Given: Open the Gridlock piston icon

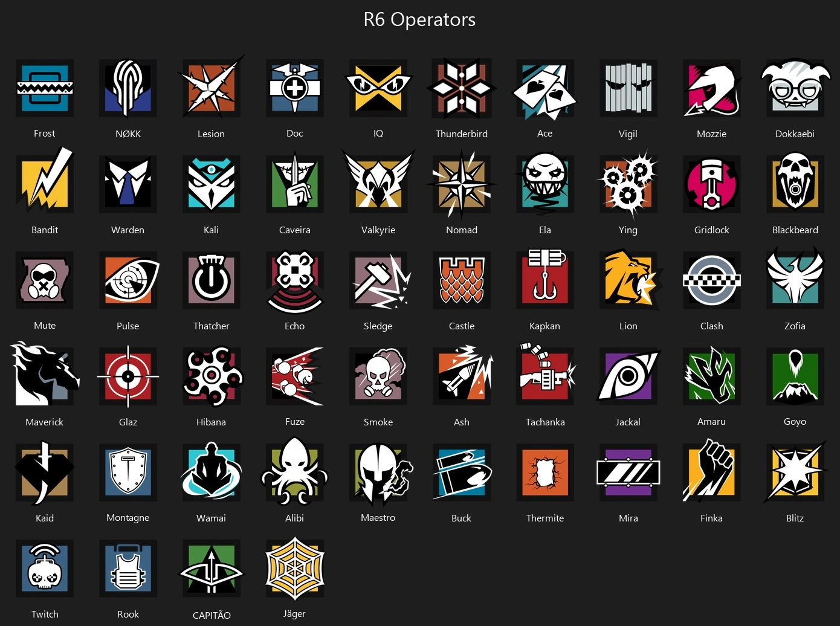Looking at the screenshot, I should 712,184.
